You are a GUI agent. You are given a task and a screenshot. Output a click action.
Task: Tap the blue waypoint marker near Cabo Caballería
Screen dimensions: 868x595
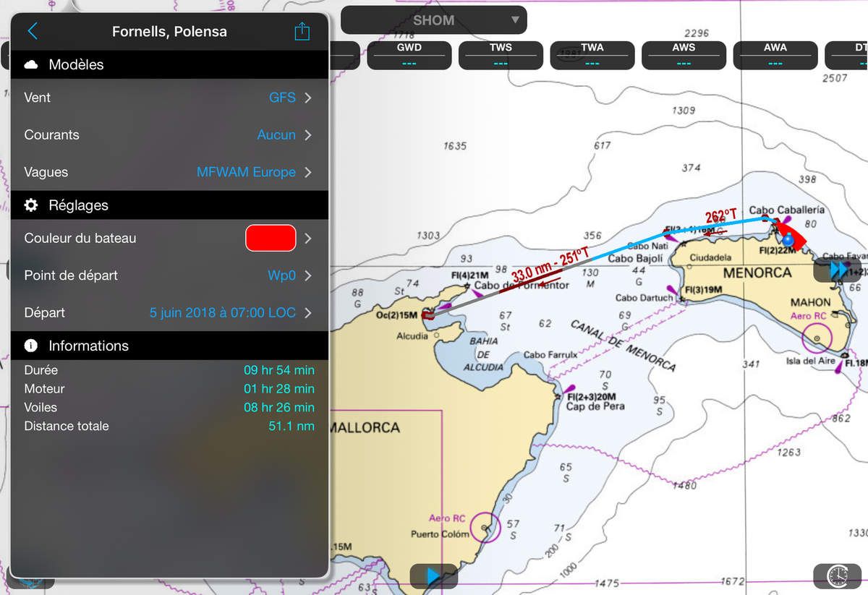point(788,239)
